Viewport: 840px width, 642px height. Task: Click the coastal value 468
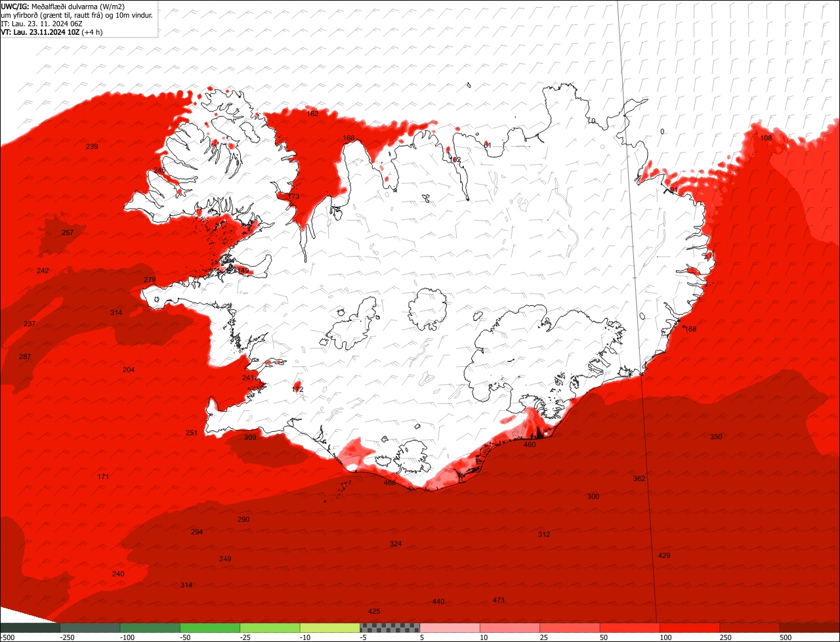390,482
